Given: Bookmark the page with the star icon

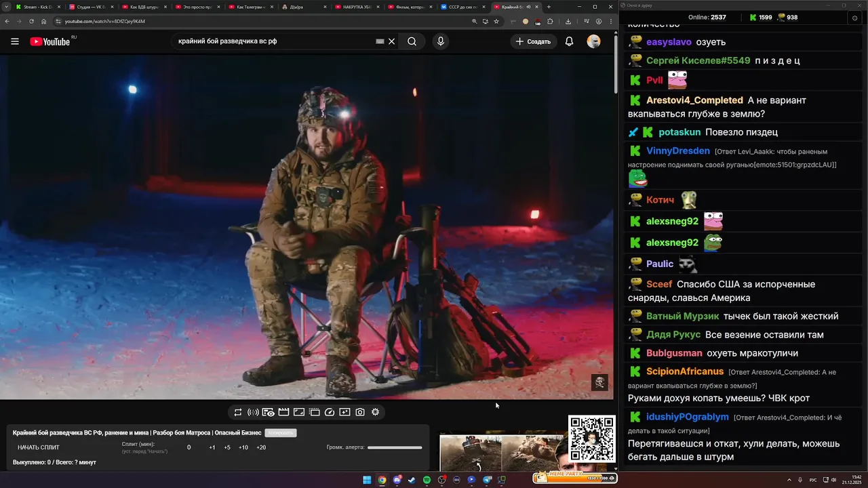Looking at the screenshot, I should tap(496, 21).
